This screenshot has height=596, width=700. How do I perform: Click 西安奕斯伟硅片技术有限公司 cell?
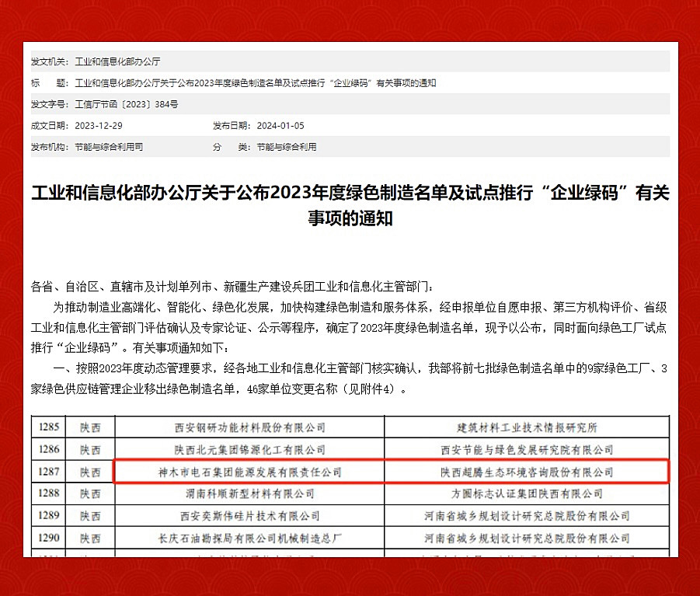248,516
